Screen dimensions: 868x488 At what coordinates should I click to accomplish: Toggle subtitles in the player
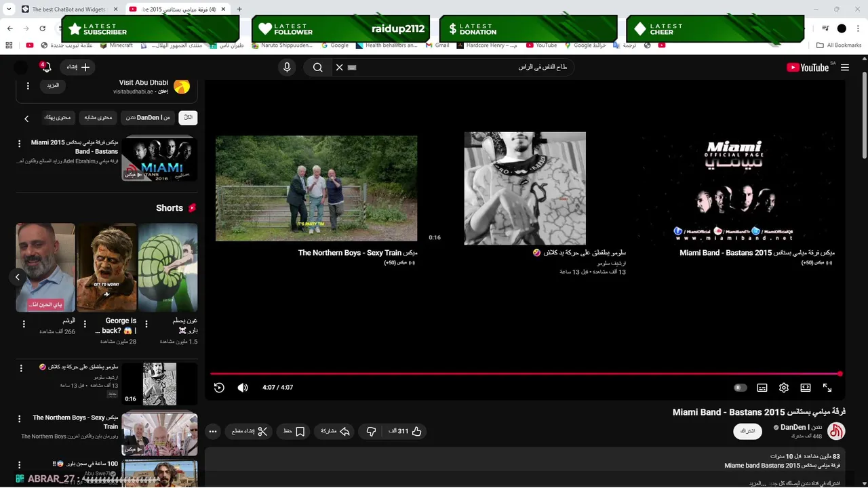[762, 388]
